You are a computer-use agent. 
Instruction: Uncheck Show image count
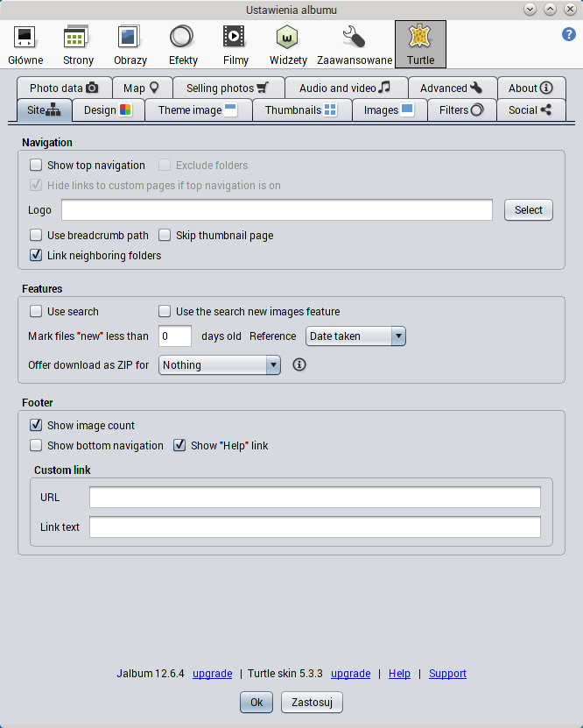pos(36,425)
